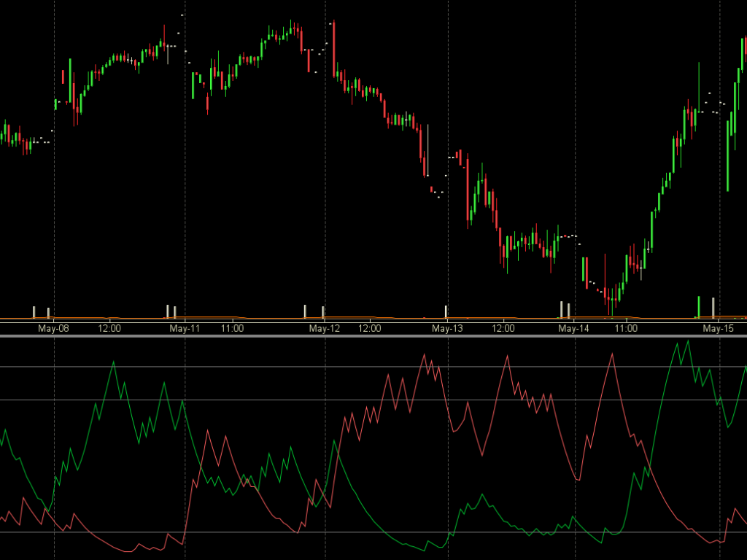Click the upper overbought gridline in the indicator panel

coord(373,366)
